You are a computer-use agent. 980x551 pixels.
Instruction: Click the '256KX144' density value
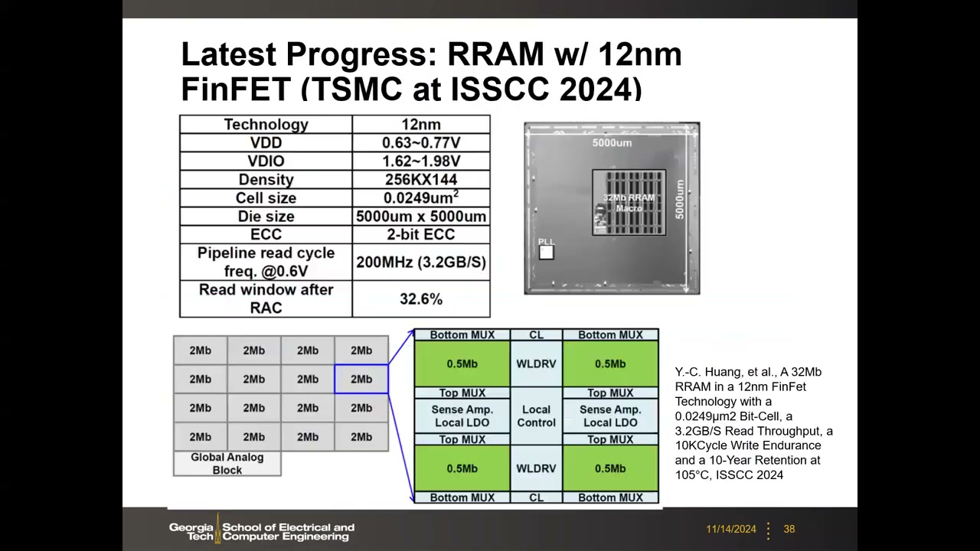click(421, 180)
